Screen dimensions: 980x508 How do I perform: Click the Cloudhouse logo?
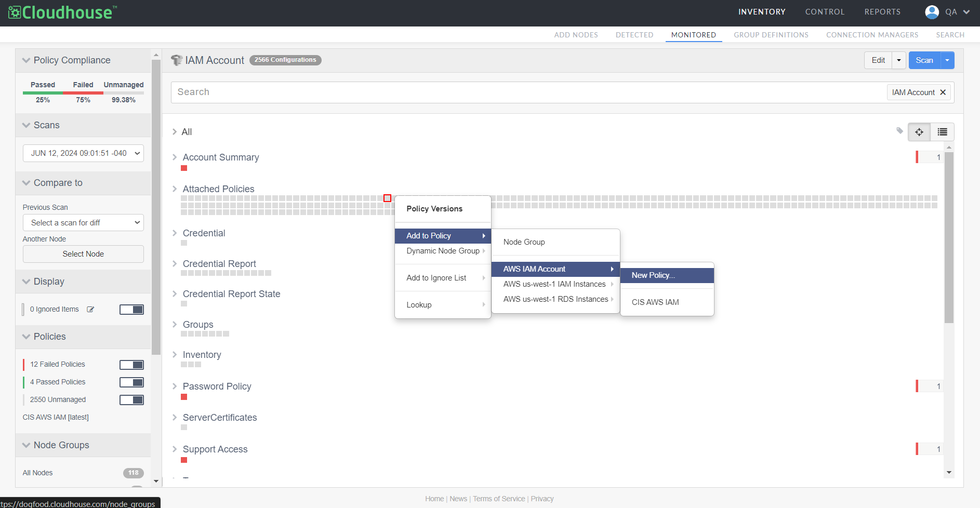point(62,12)
